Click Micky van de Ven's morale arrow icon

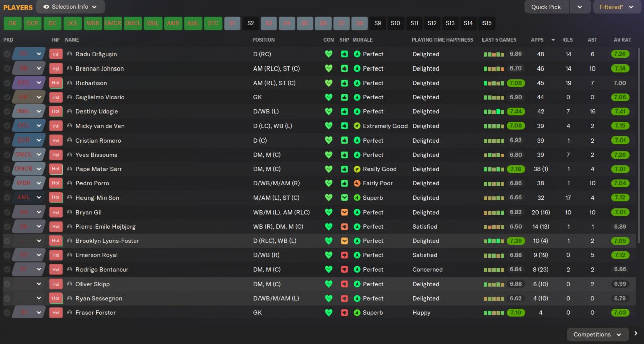tap(357, 126)
